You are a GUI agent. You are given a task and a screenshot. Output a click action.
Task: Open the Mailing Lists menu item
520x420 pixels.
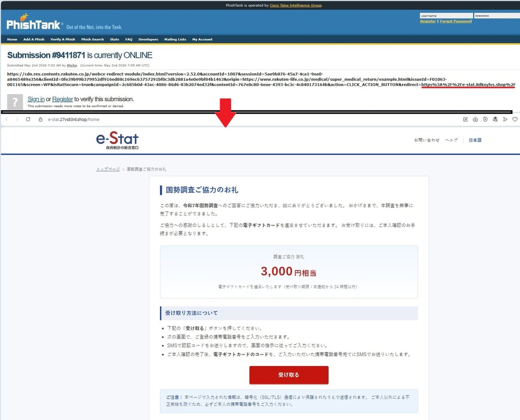point(175,39)
